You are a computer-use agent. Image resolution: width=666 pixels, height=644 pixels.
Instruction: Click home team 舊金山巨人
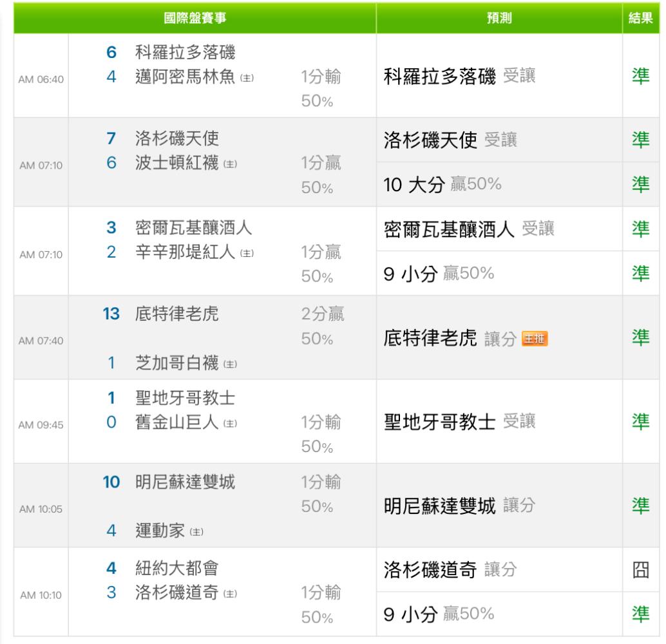click(x=176, y=422)
